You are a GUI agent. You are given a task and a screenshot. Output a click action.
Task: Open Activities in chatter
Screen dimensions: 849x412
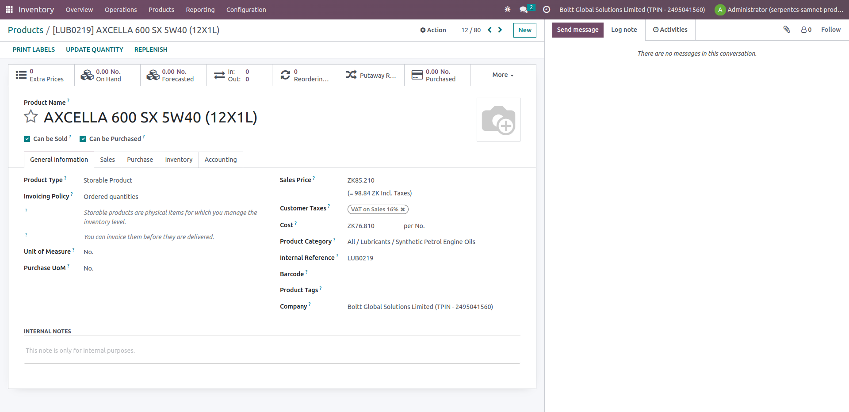670,30
